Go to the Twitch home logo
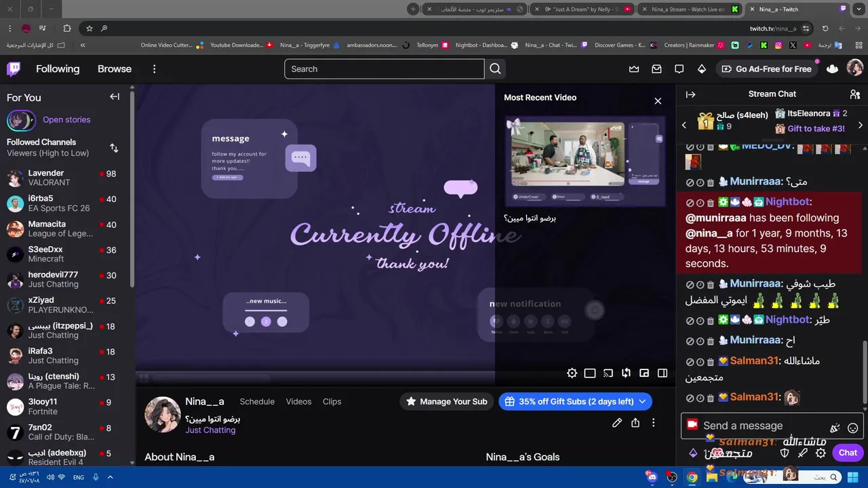The width and height of the screenshot is (868, 488). tap(14, 69)
